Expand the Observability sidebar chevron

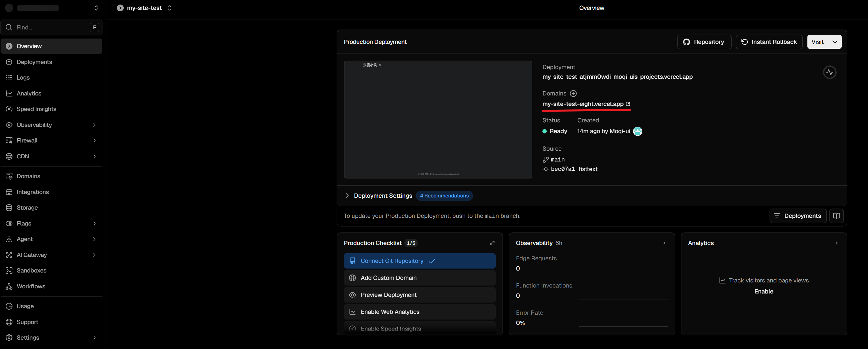pyautogui.click(x=94, y=125)
